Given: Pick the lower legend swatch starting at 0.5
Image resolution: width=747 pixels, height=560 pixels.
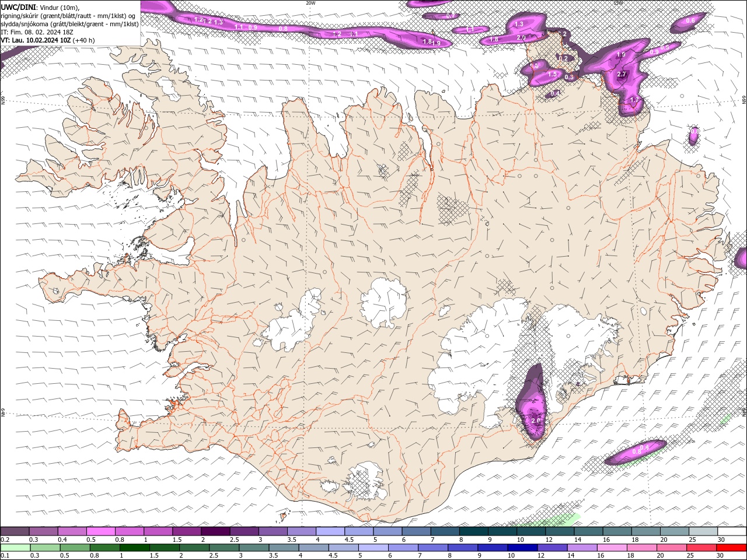Looking at the screenshot, I should pos(75,548).
